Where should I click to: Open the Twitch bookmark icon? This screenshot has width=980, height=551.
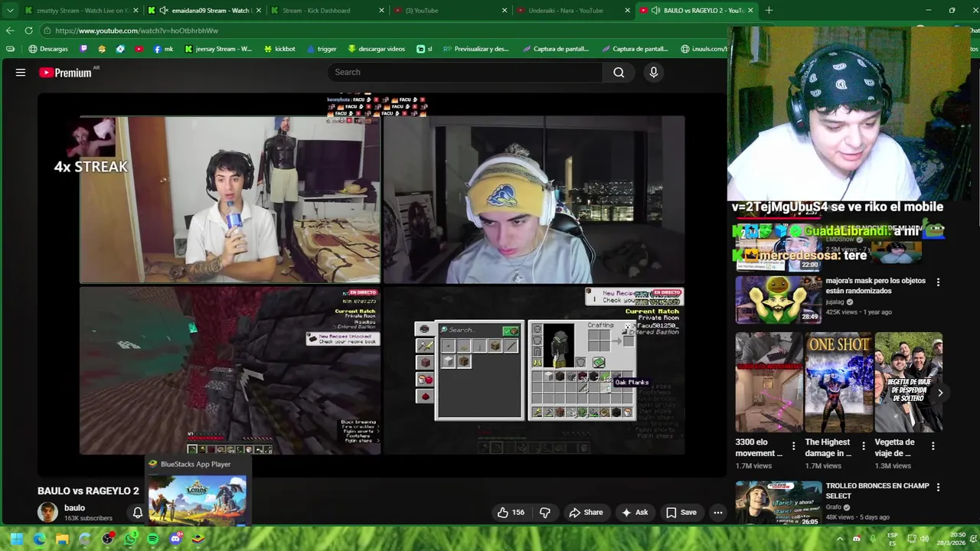click(x=83, y=49)
